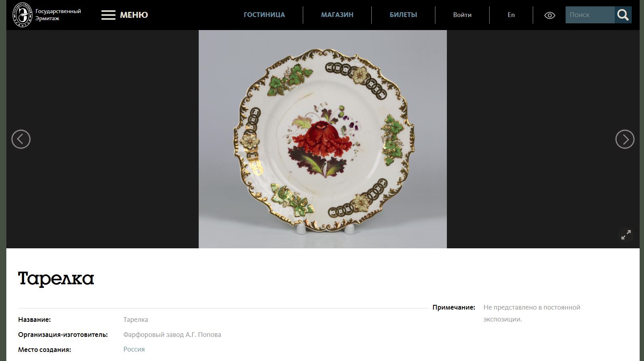Open the МАГАЗИН section

point(337,15)
